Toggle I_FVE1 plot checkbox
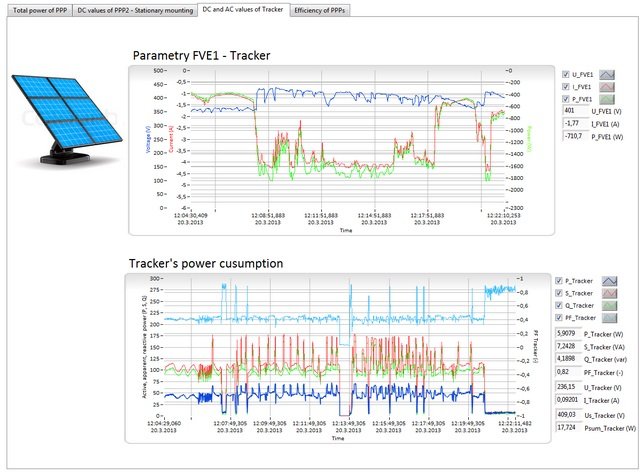This screenshot has height=472, width=640. point(565,86)
